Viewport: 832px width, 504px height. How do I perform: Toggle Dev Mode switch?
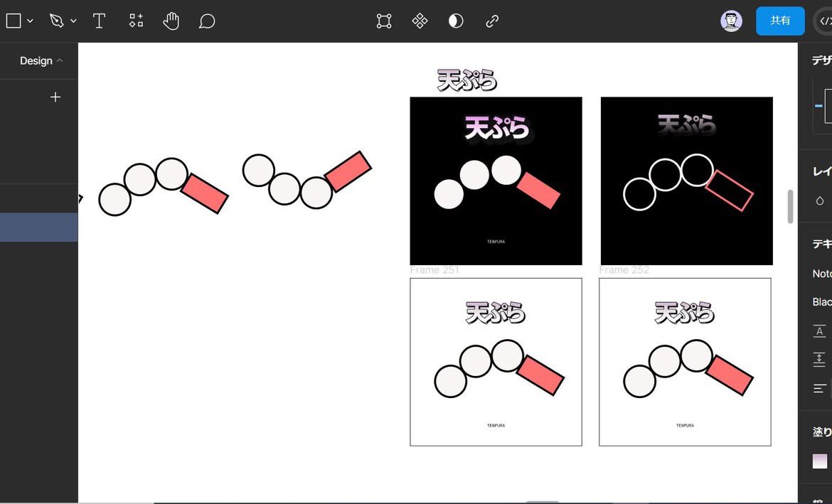823,21
